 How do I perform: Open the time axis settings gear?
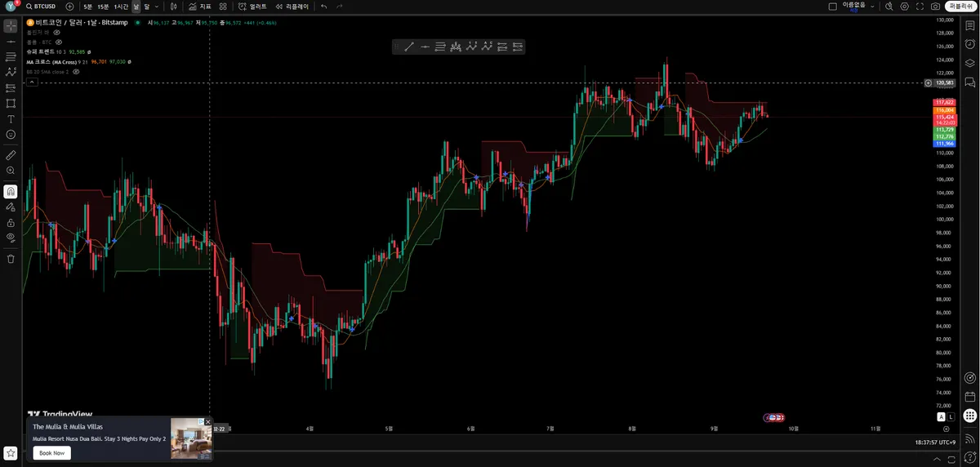[x=946, y=428]
